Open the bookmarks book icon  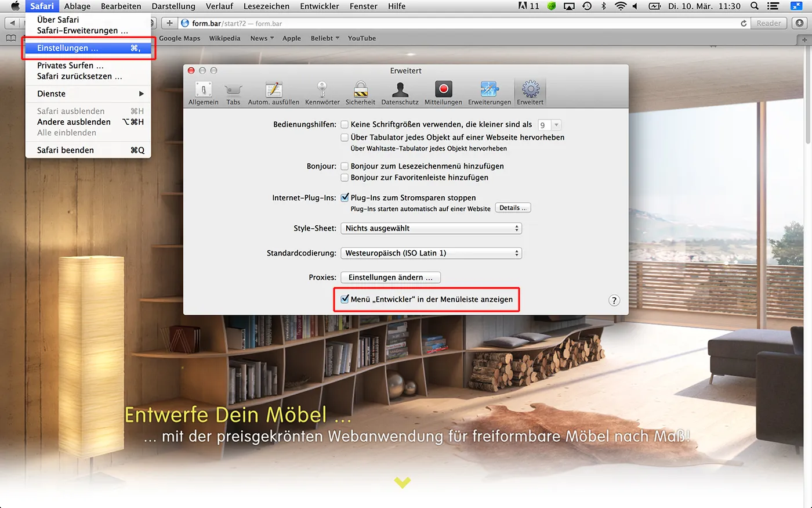[x=10, y=38]
